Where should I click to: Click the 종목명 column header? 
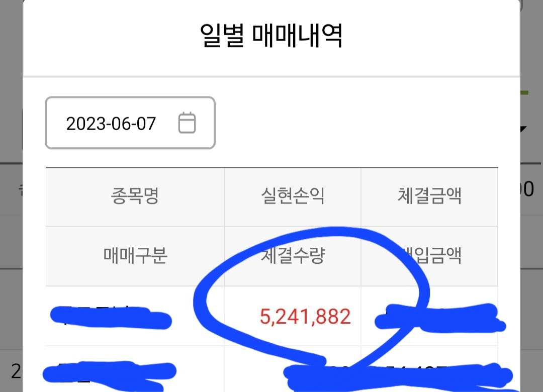point(135,196)
